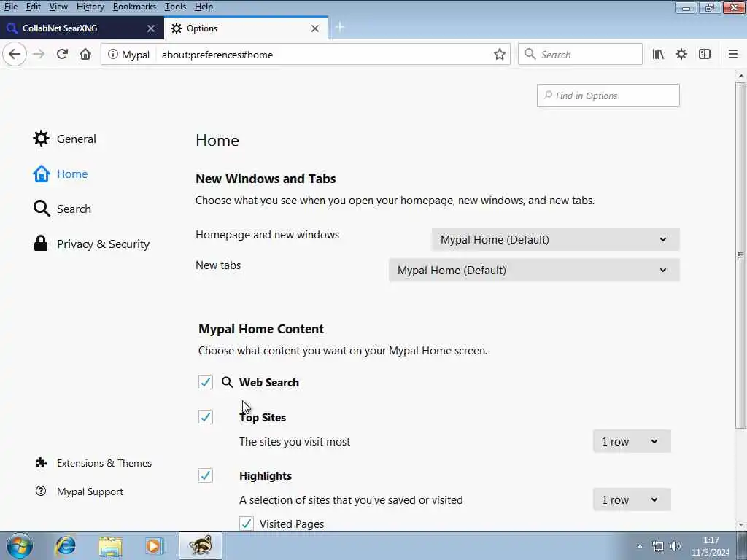
Task: Open General preferences label
Action: [76, 139]
